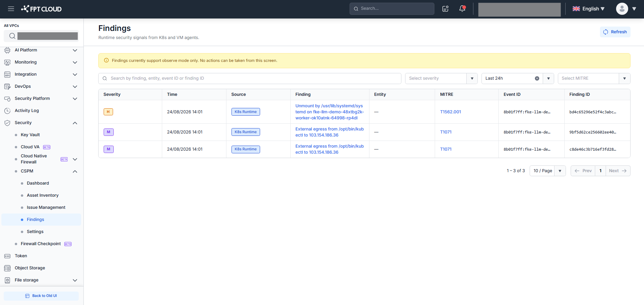The image size is (644, 305).
Task: Focus the findings search field
Action: coord(250,78)
